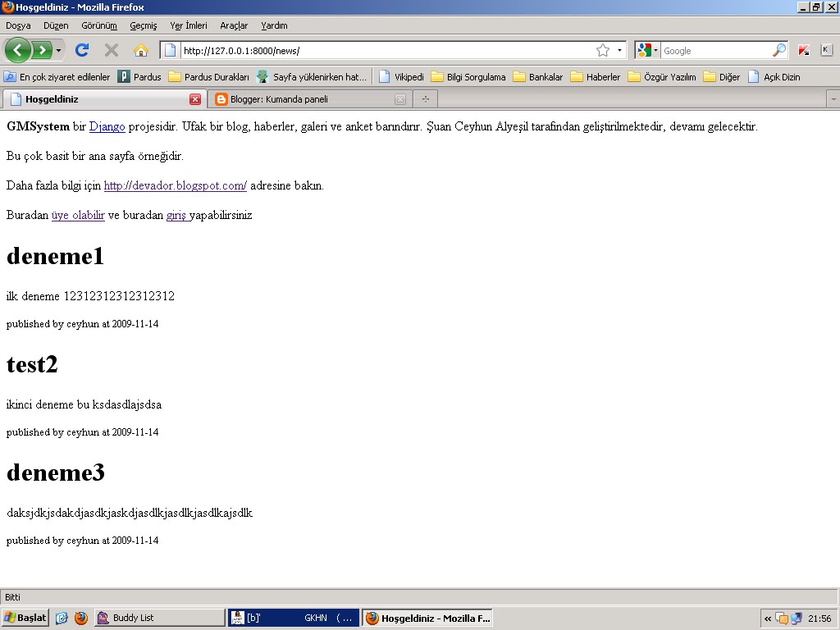Image resolution: width=840 pixels, height=630 pixels.
Task: Click the taskbar clock showing 21:56
Action: (x=819, y=619)
